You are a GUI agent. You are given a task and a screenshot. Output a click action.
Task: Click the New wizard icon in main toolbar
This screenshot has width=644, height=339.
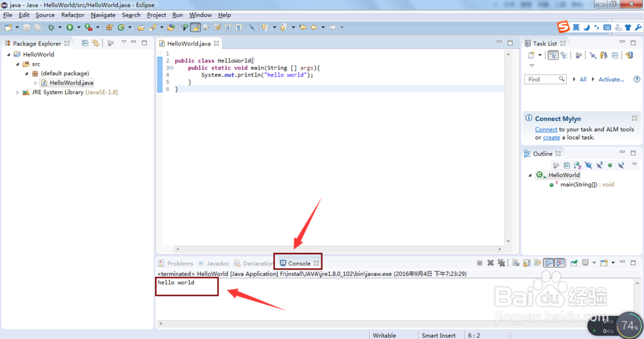pos(8,28)
